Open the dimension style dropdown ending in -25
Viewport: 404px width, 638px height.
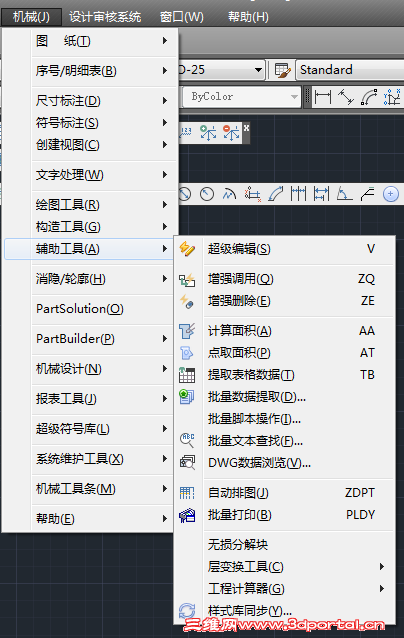point(221,70)
